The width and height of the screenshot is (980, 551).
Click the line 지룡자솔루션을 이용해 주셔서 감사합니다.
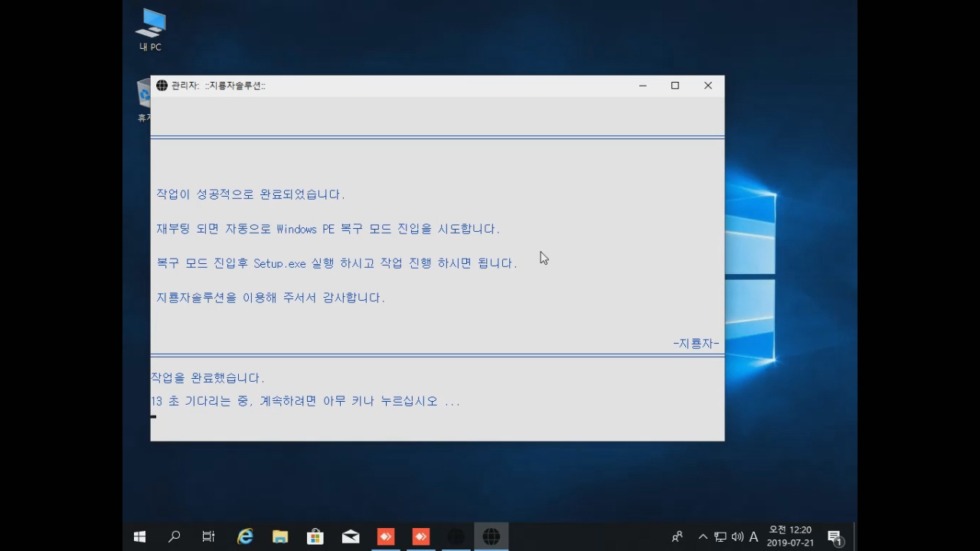[x=271, y=298]
